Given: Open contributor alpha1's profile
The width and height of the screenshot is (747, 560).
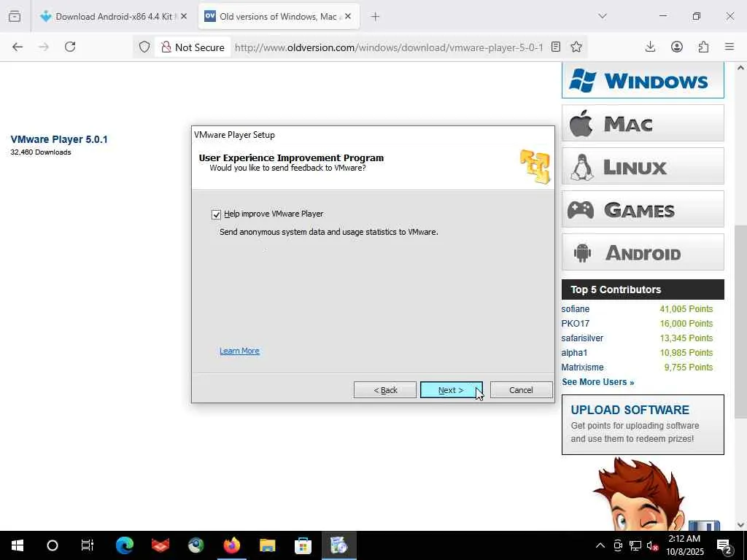Looking at the screenshot, I should coord(574,353).
